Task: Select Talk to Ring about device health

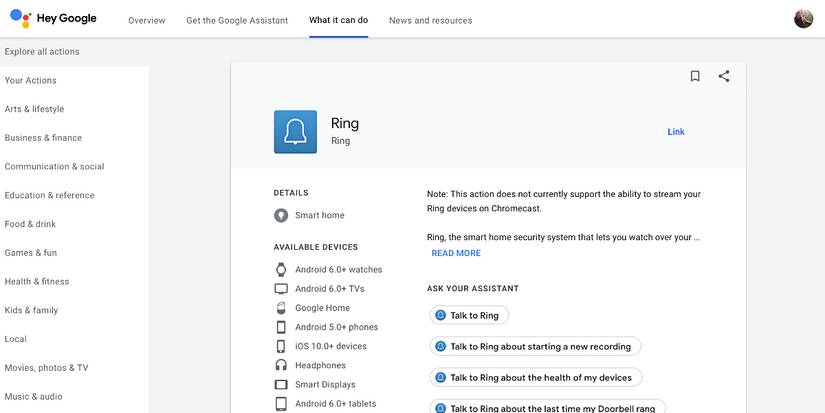Action: (536, 378)
